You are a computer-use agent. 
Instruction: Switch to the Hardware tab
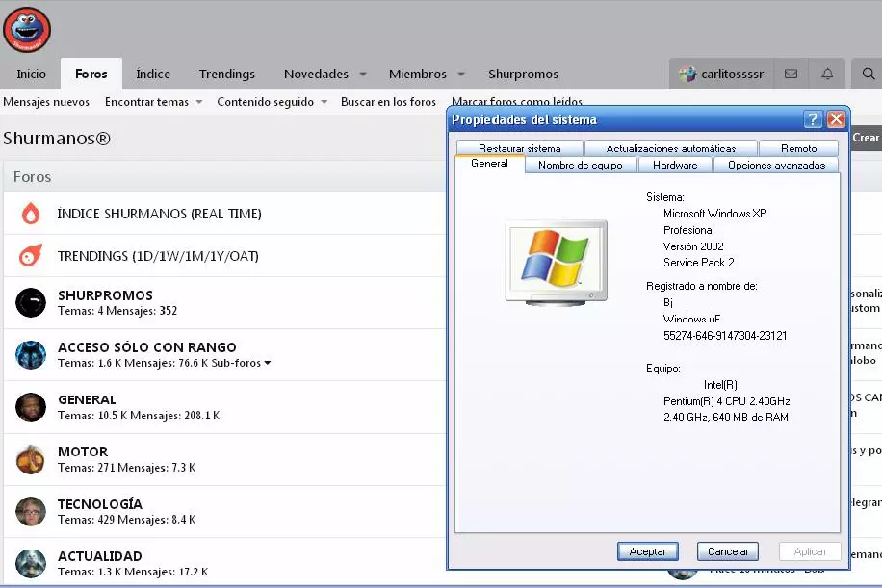click(675, 166)
